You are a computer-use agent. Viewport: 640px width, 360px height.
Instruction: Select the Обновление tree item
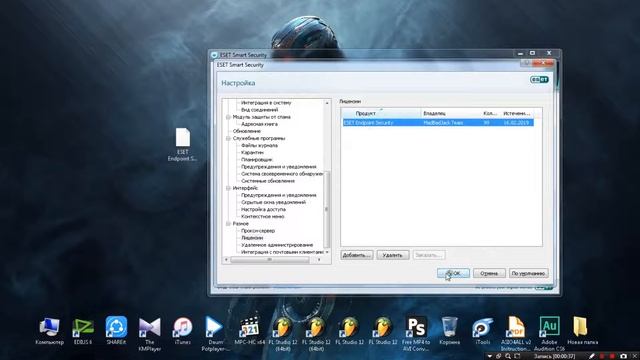pyautogui.click(x=247, y=131)
